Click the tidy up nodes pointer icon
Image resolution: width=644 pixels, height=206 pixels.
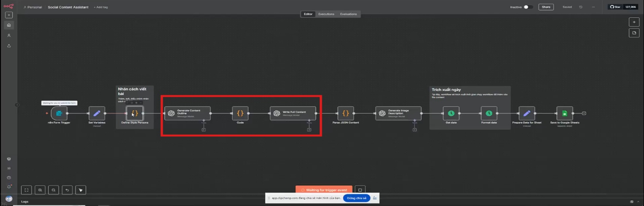coord(81,190)
